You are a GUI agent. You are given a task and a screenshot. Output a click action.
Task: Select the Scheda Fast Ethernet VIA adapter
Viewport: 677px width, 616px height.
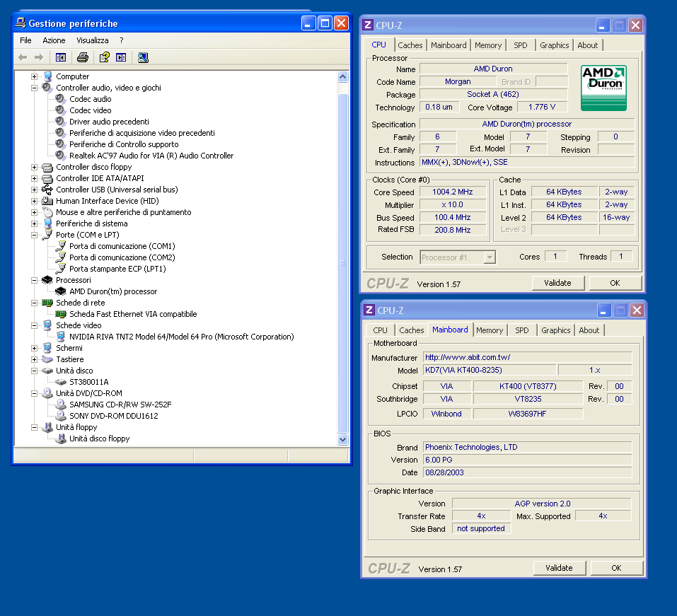coord(133,314)
